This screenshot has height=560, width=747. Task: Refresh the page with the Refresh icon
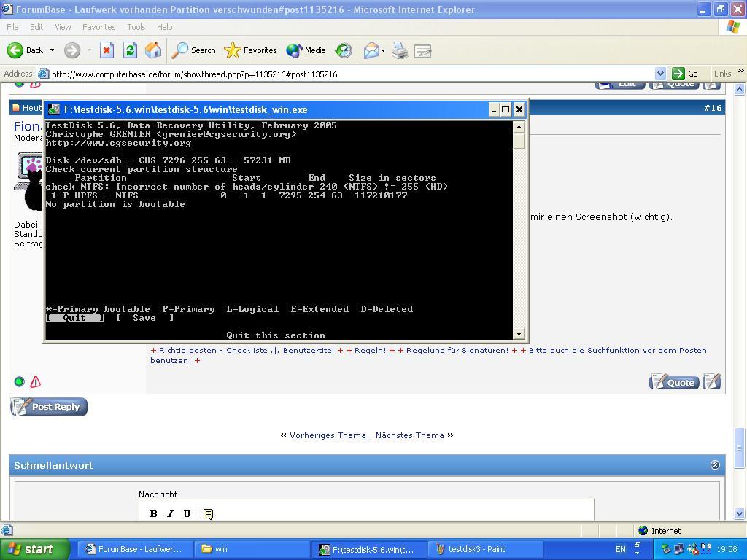(130, 50)
